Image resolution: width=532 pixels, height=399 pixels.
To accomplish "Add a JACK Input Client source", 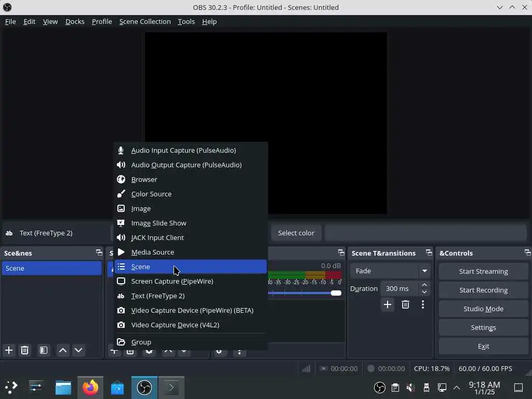I will [x=191, y=238].
